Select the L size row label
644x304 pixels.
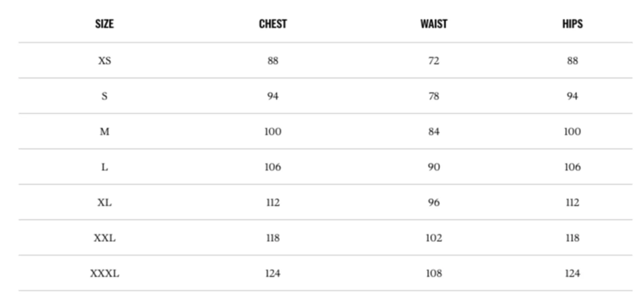[104, 167]
